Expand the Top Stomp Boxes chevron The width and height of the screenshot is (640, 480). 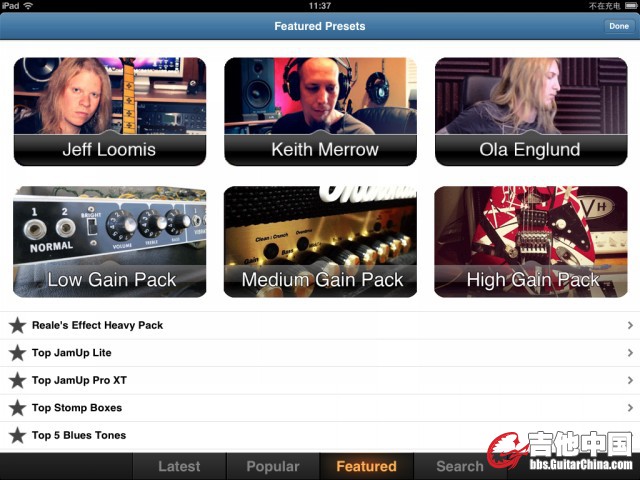pos(630,408)
